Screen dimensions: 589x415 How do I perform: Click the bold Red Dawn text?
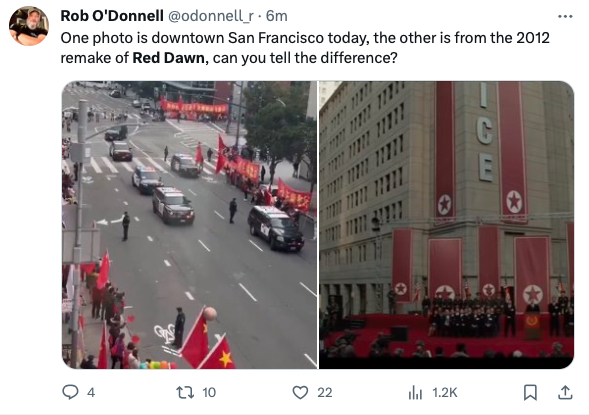pos(170,58)
